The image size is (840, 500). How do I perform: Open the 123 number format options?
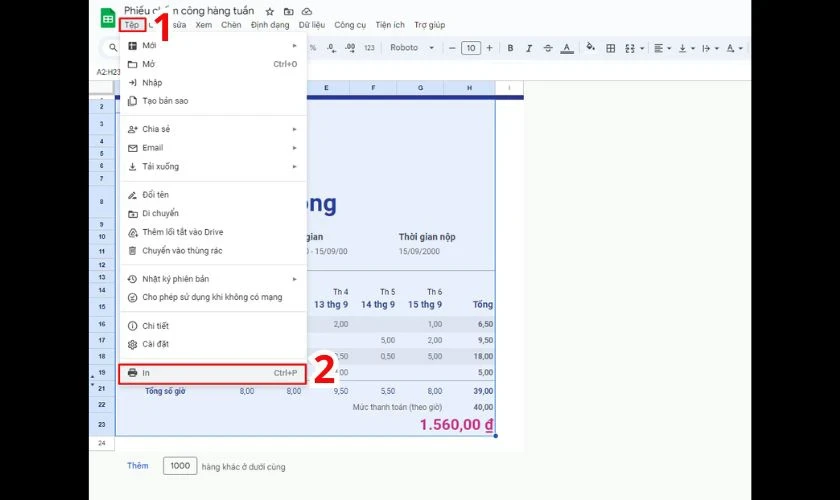point(369,48)
